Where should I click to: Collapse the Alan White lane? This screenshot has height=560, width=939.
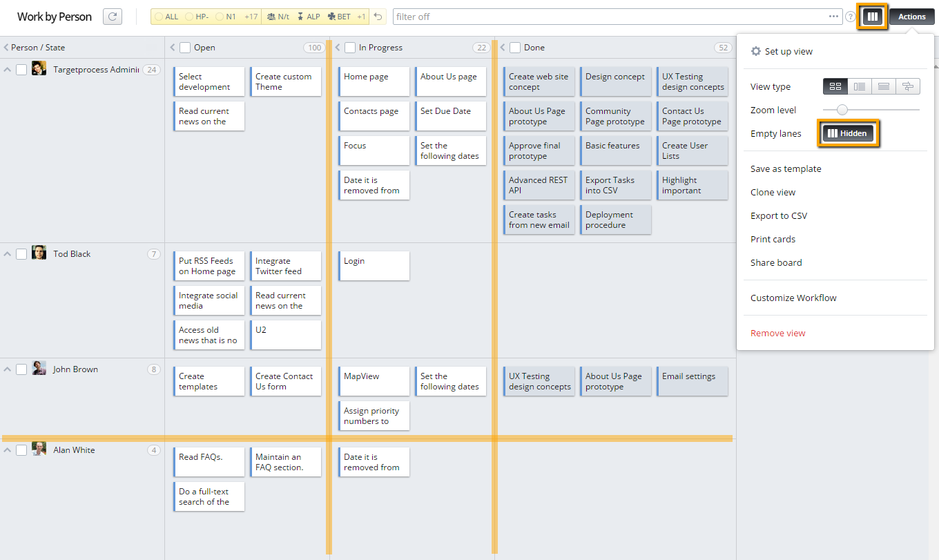[7, 450]
